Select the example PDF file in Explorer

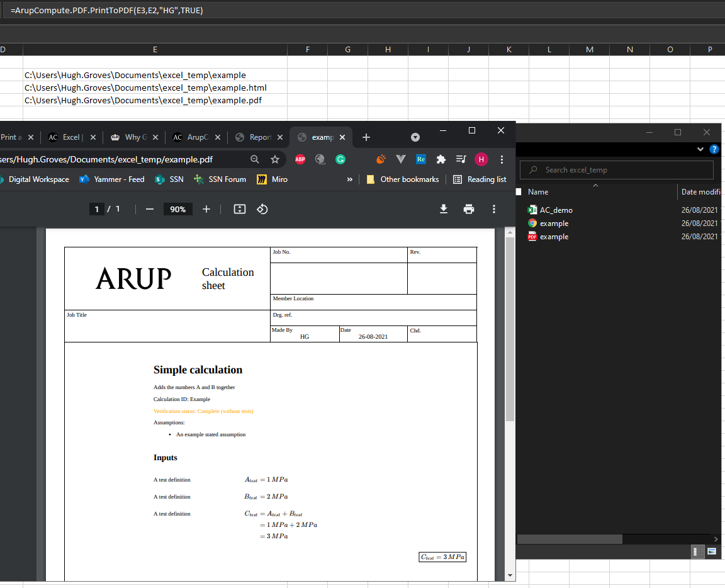tap(554, 237)
